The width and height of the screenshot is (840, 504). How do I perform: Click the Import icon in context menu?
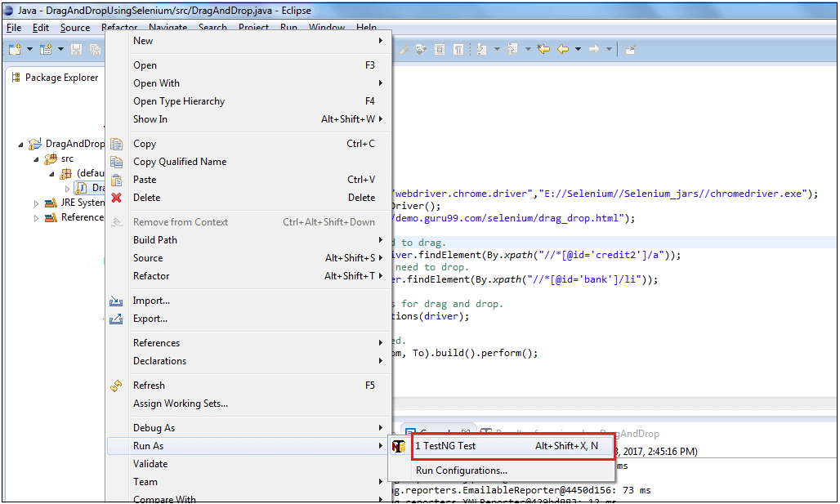tap(117, 301)
